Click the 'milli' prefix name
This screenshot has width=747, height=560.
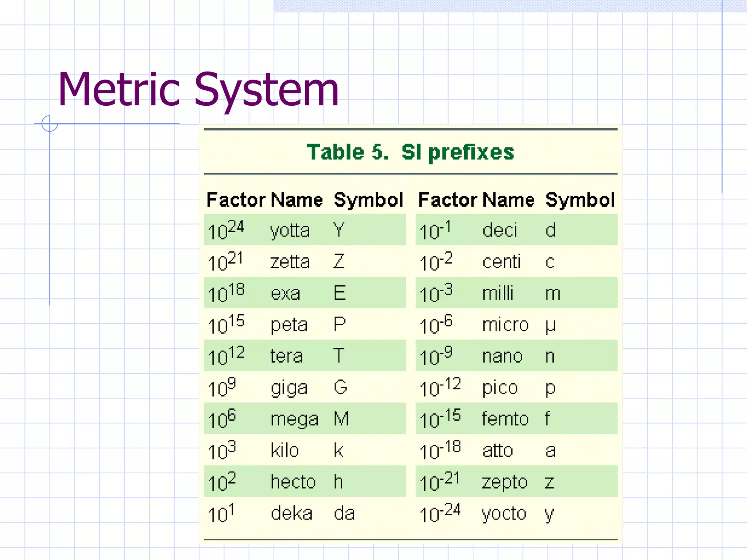click(x=498, y=293)
